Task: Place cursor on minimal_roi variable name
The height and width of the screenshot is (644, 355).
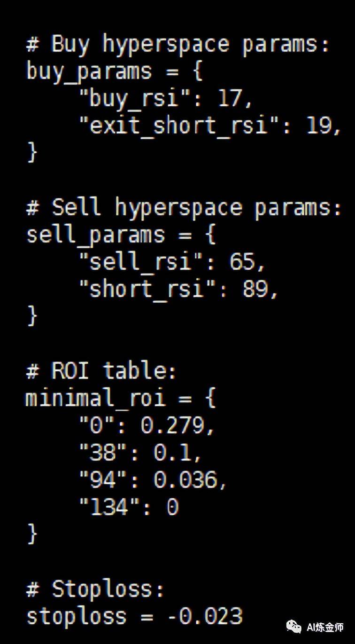Action: (x=95, y=399)
